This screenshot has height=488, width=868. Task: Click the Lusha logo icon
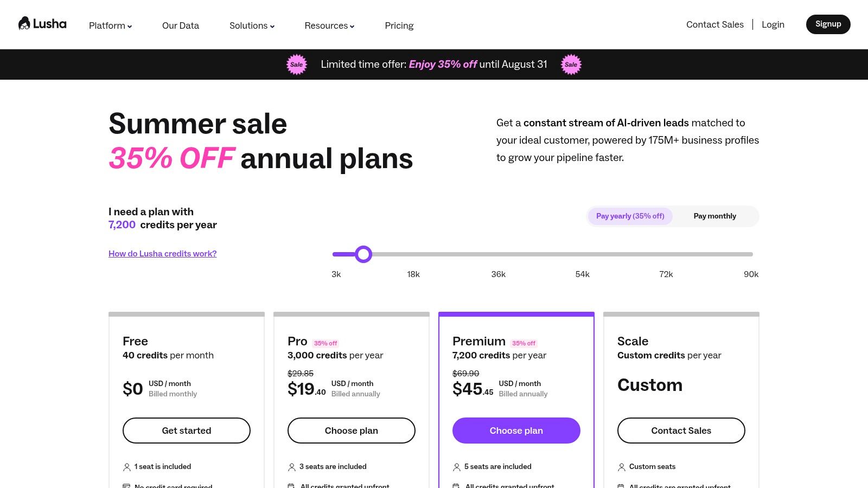click(x=24, y=23)
